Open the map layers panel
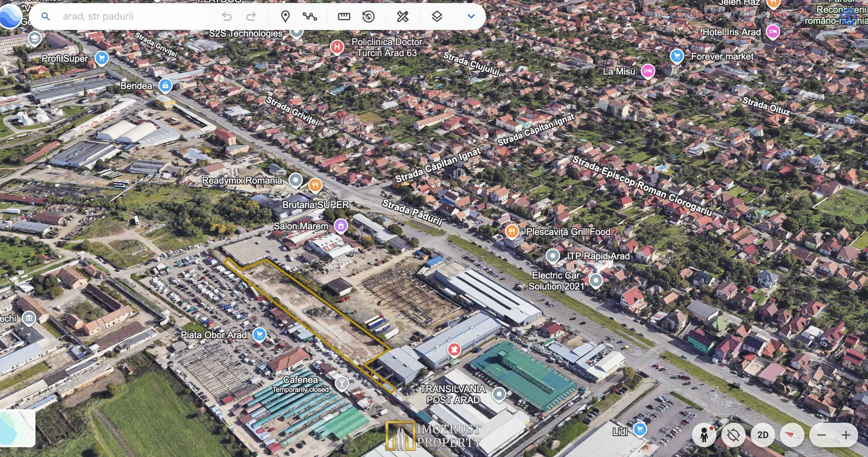This screenshot has height=457, width=868. point(437,17)
